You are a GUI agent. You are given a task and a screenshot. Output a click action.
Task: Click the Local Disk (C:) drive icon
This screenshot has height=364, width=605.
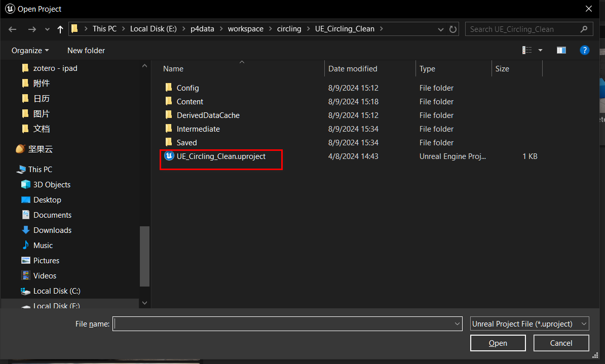pos(25,291)
